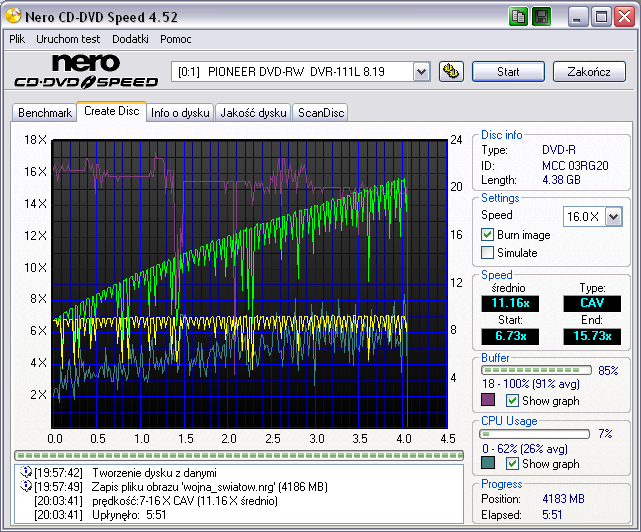This screenshot has width=641, height=532.
Task: Click the Start button
Action: click(x=508, y=72)
